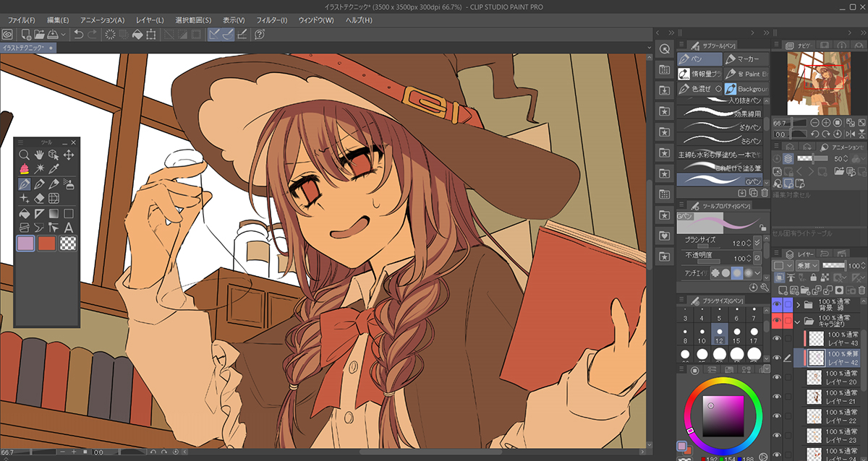Delete the layer using the trash icon
Viewport: 868px width, 461px height.
tap(861, 288)
